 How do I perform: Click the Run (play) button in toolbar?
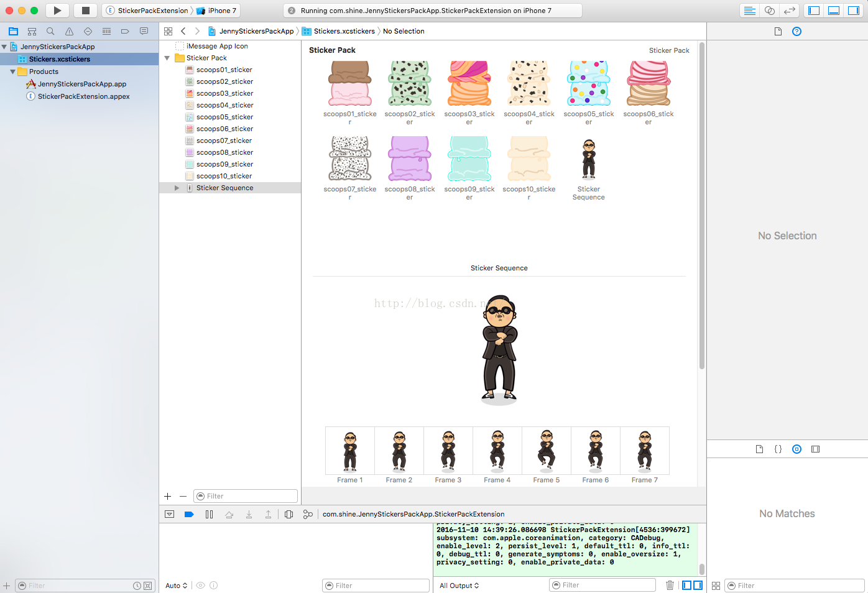(57, 11)
